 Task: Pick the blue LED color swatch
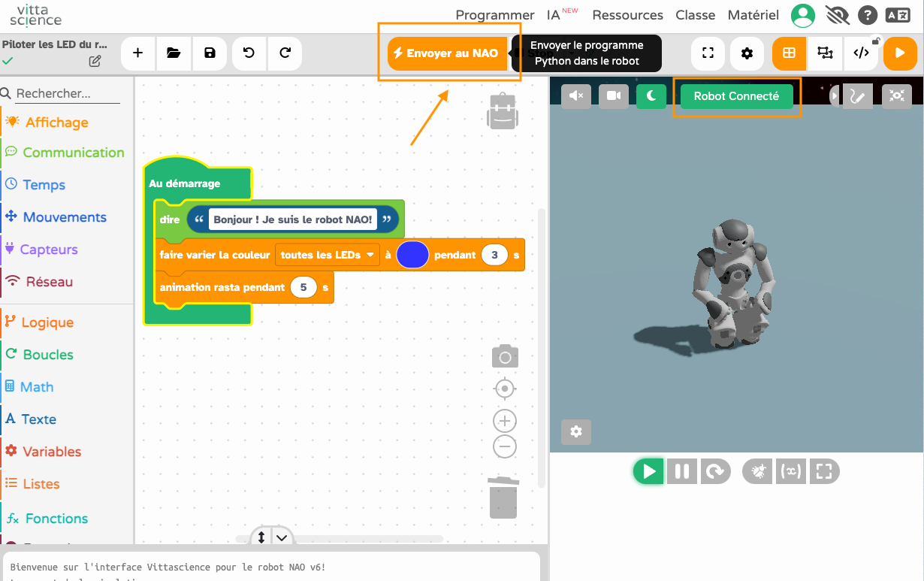pos(412,255)
